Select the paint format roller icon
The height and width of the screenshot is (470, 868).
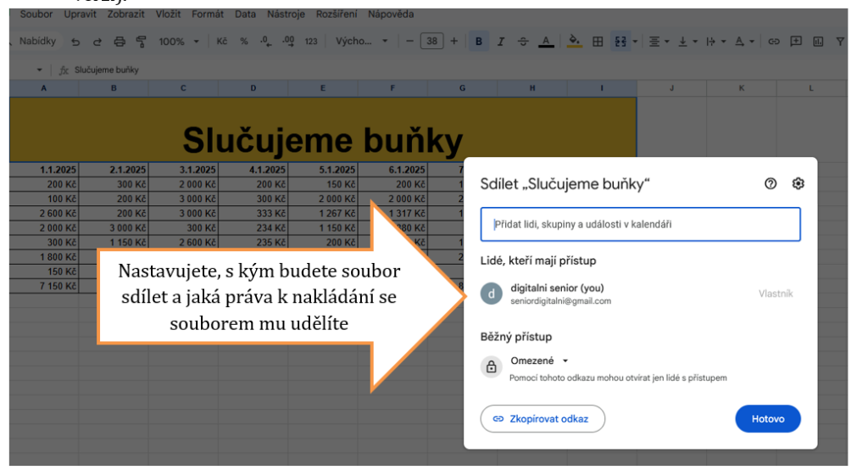(142, 42)
